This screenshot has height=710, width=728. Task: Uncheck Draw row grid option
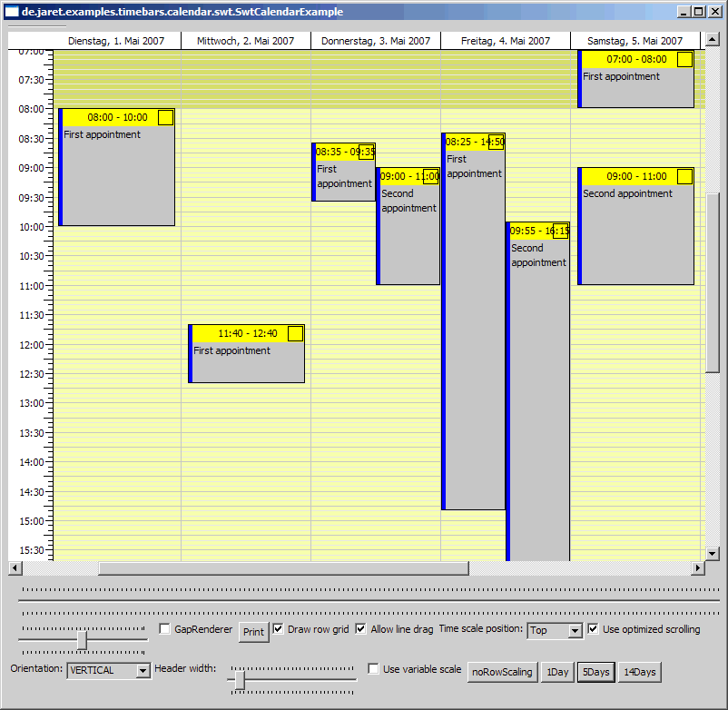279,629
